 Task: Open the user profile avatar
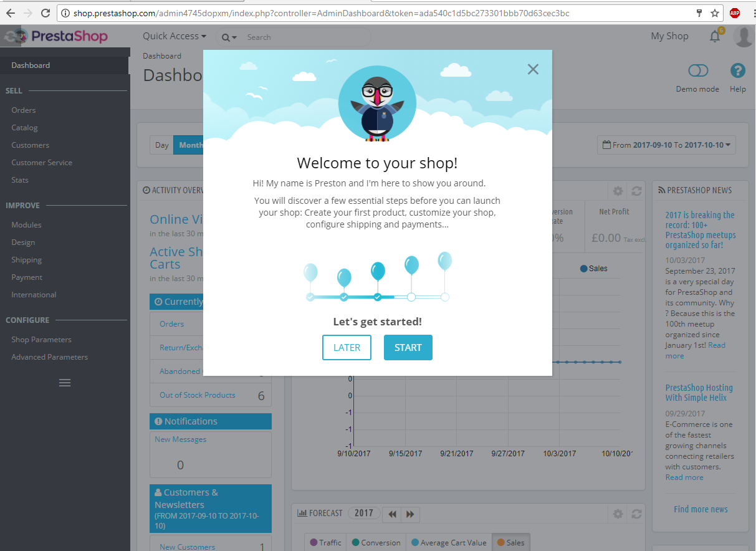coord(744,36)
